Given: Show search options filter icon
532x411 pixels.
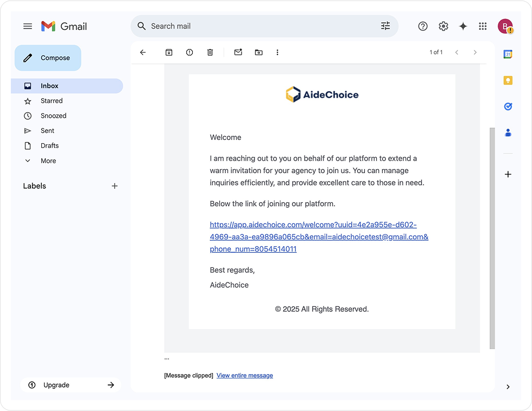Looking at the screenshot, I should point(385,25).
